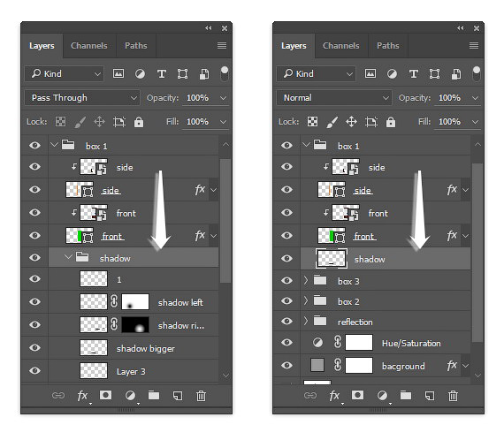Delete layer trash icon in right panel
The image size is (504, 440).
[x=454, y=396]
